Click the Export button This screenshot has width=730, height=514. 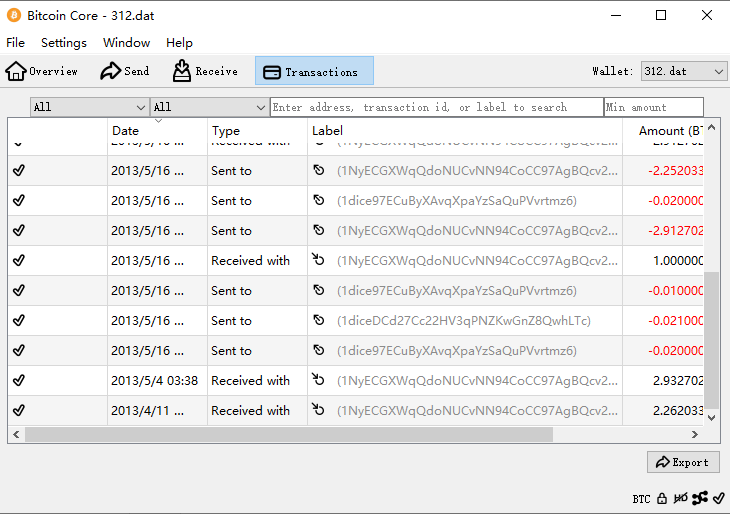(x=682, y=462)
